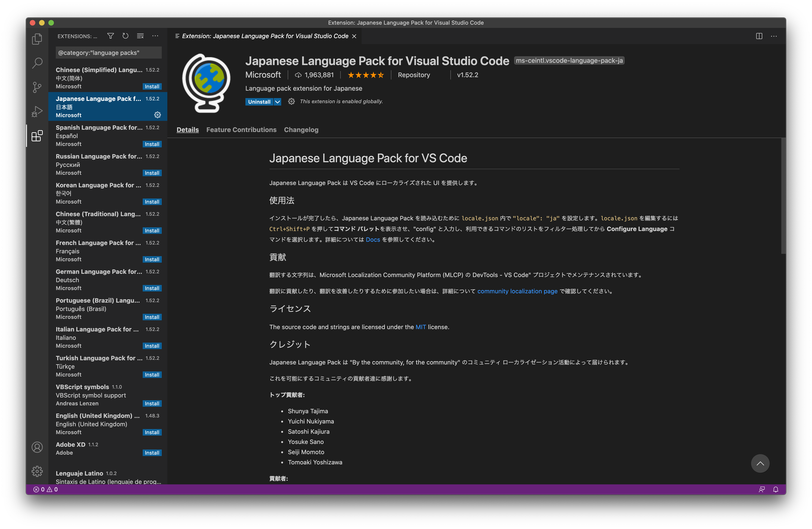Install the English (United Kingdom) Language Pack

(x=152, y=432)
